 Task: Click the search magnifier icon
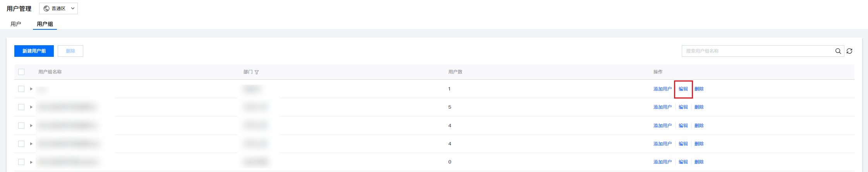[838, 51]
